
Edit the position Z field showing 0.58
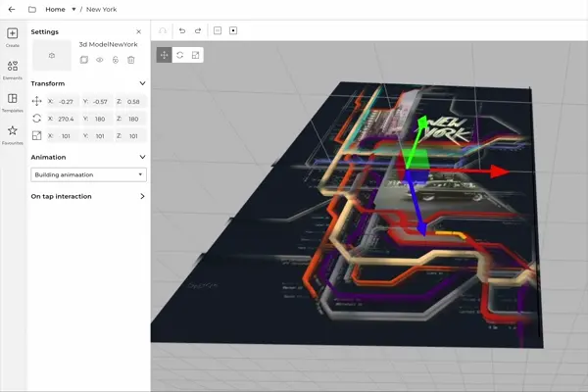tap(130, 101)
